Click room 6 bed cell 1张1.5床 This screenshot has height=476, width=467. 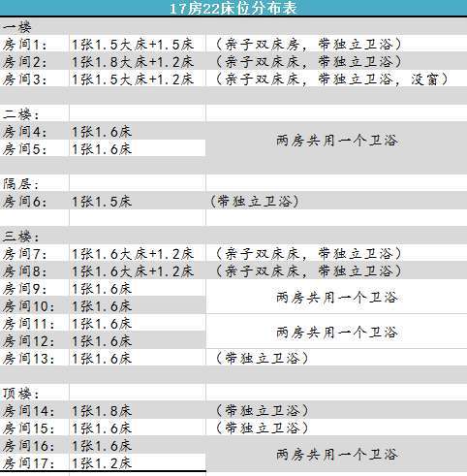pyautogui.click(x=138, y=201)
